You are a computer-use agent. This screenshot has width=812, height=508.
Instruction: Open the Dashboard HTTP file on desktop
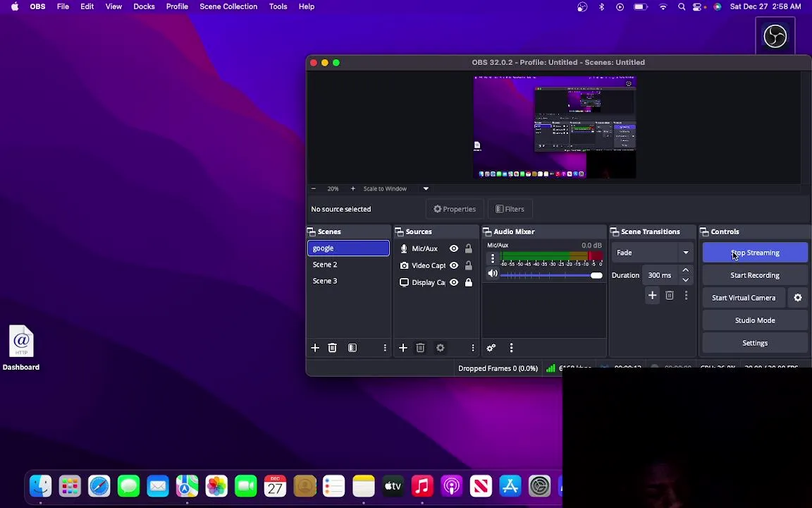coord(21,348)
